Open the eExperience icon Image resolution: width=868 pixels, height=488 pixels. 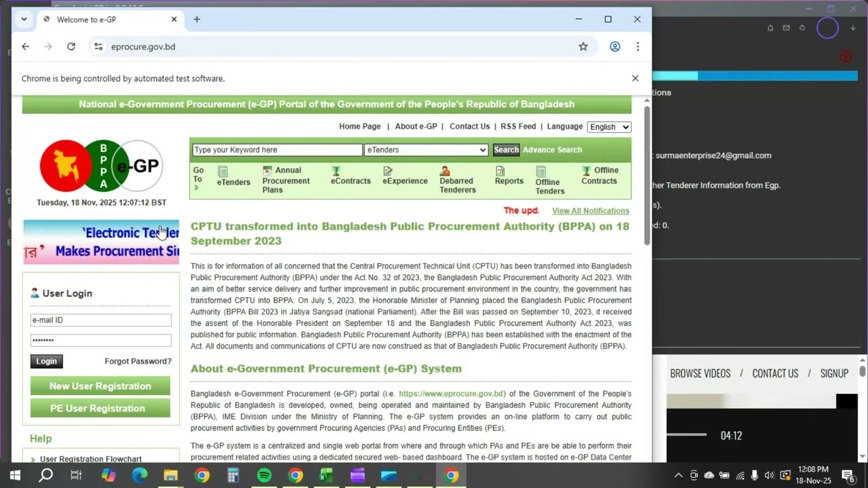tap(388, 171)
